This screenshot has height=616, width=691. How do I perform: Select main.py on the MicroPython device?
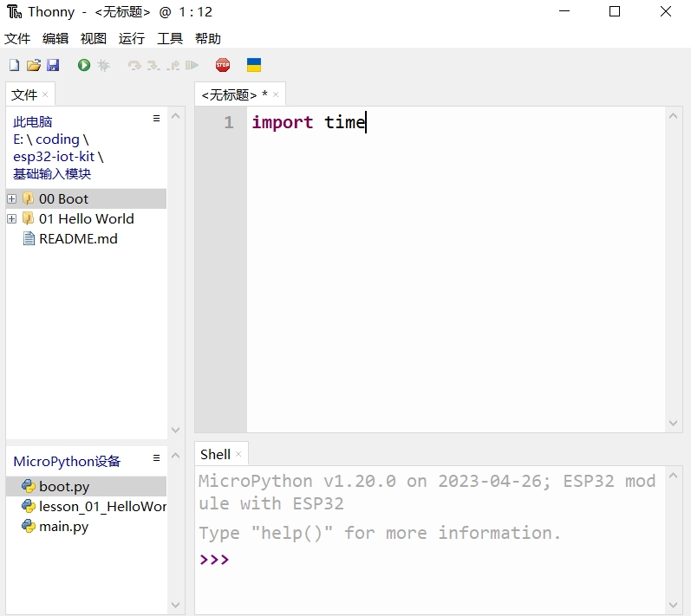click(x=63, y=527)
